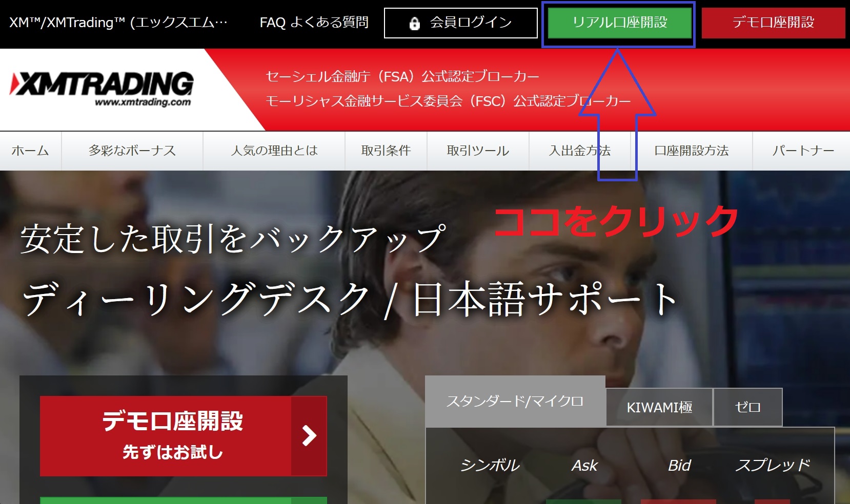Select 取引ツール menu item
This screenshot has width=850, height=504.
coord(478,151)
